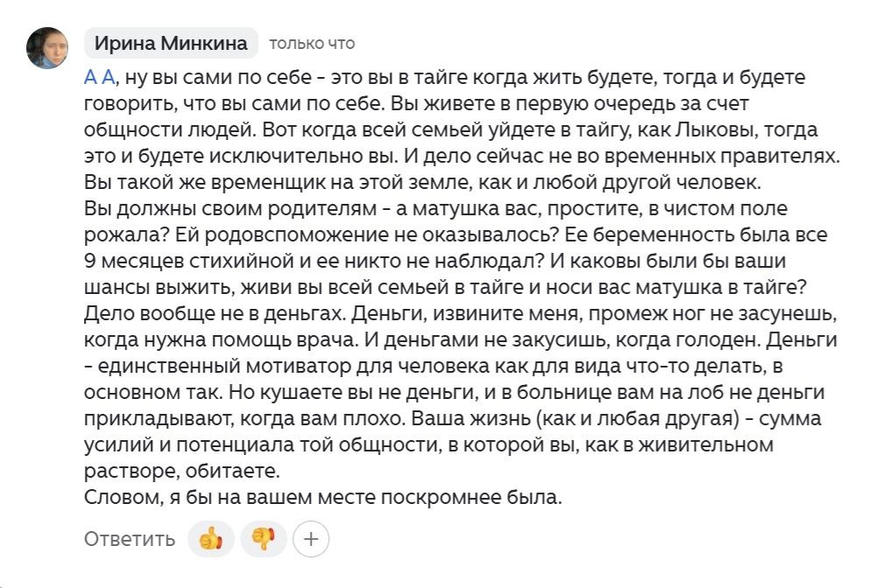This screenshot has width=884, height=588.
Task: Toggle the like reaction on the comment
Action: 210,540
